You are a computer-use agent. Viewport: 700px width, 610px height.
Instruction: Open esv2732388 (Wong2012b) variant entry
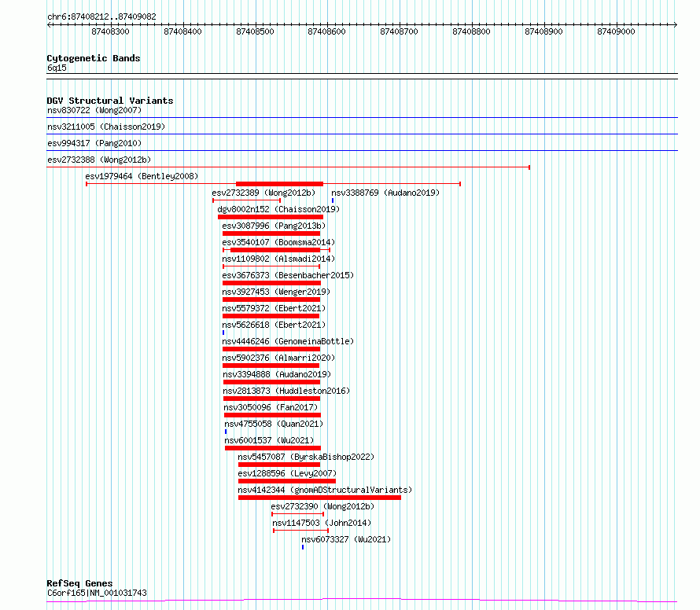[99, 160]
